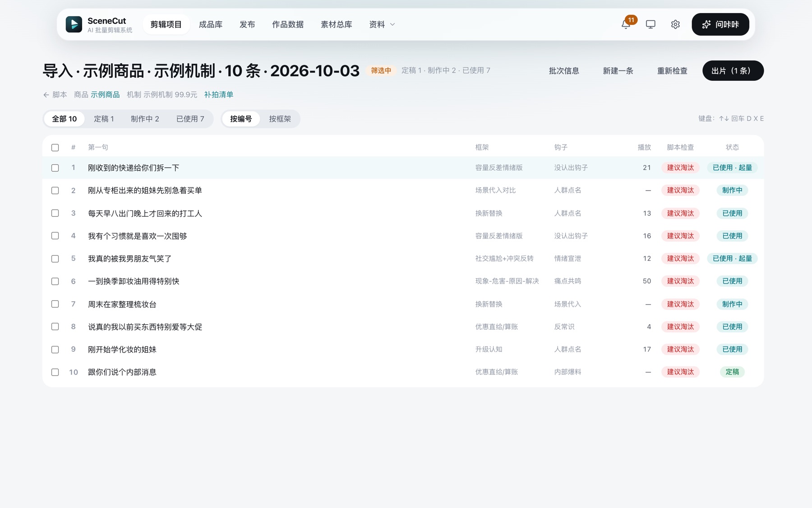This screenshot has height=508, width=812.
Task: Click text 周末在家整理梳妆台
Action: (122, 304)
